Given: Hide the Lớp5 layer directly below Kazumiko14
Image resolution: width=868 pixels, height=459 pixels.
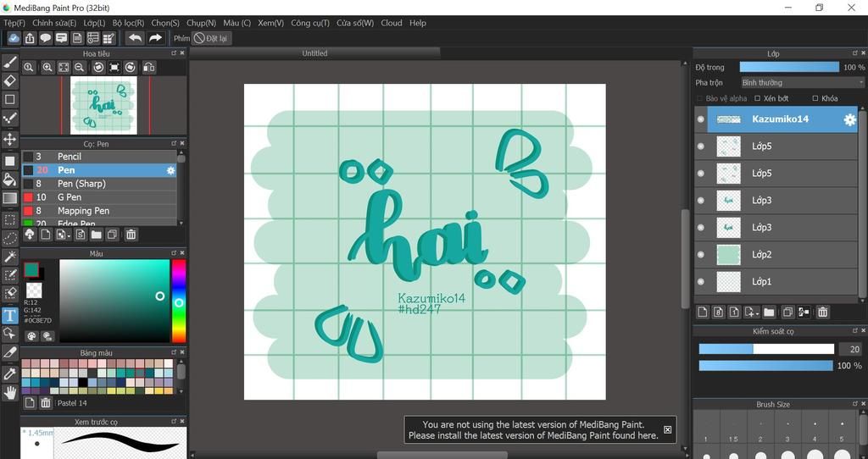Looking at the screenshot, I should pos(701,147).
